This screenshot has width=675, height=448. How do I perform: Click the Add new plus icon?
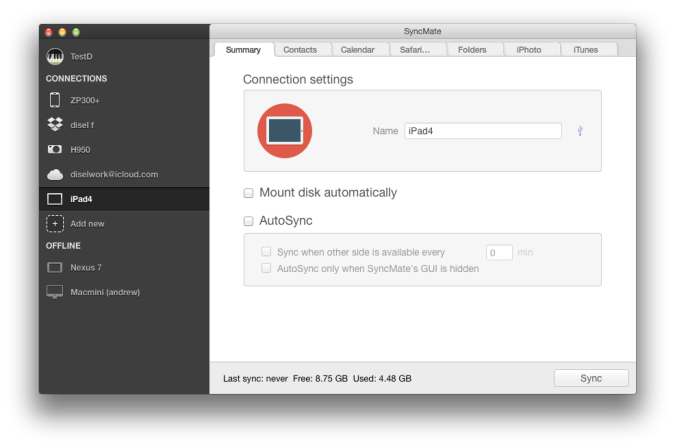55,223
